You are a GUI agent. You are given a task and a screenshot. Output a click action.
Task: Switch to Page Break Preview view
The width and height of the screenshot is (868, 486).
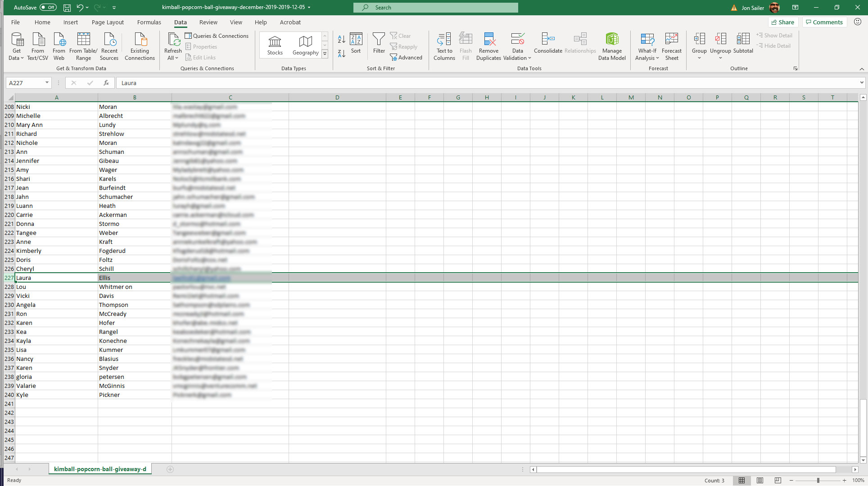point(778,481)
